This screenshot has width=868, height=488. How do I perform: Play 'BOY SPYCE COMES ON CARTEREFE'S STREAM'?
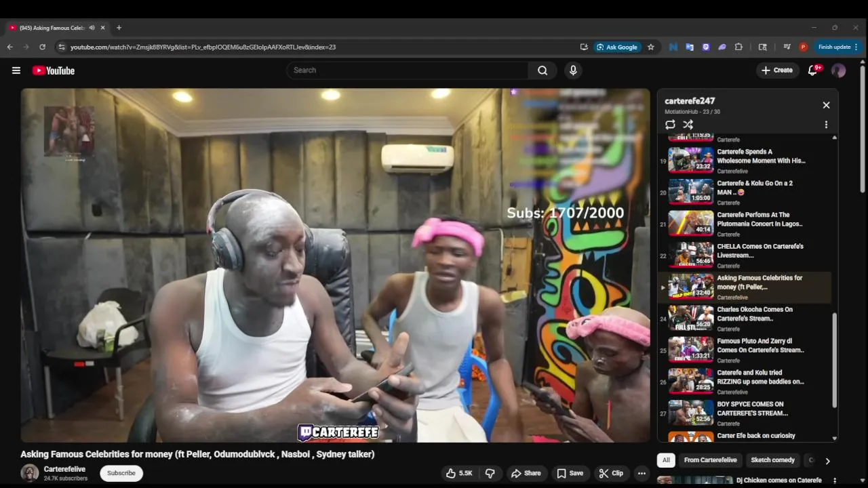click(x=745, y=413)
